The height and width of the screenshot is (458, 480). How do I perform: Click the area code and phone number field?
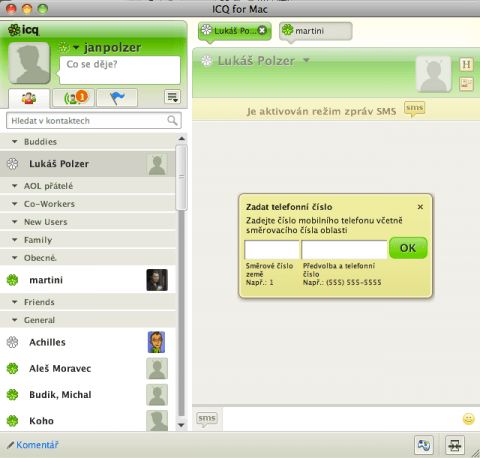pos(344,250)
